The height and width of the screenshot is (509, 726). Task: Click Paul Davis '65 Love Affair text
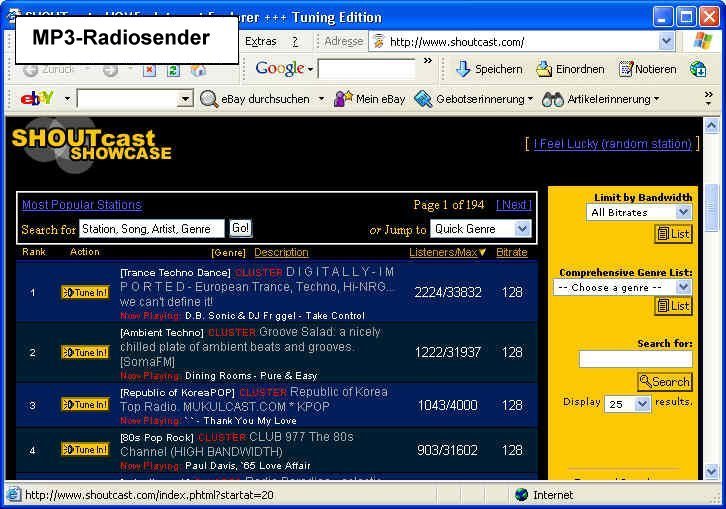[248, 465]
